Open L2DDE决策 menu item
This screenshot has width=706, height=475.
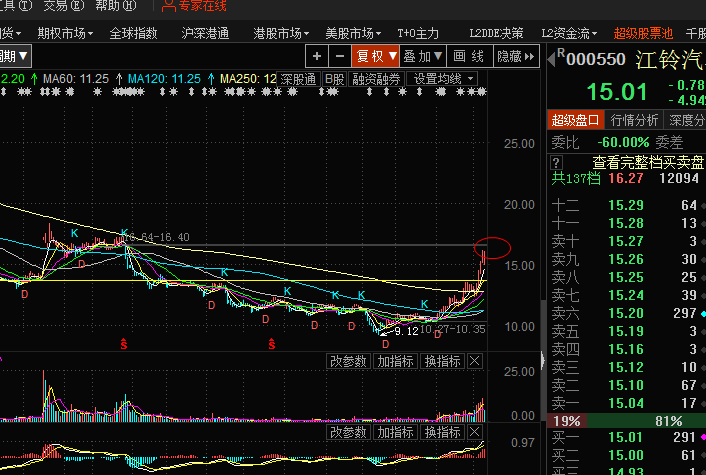click(496, 33)
